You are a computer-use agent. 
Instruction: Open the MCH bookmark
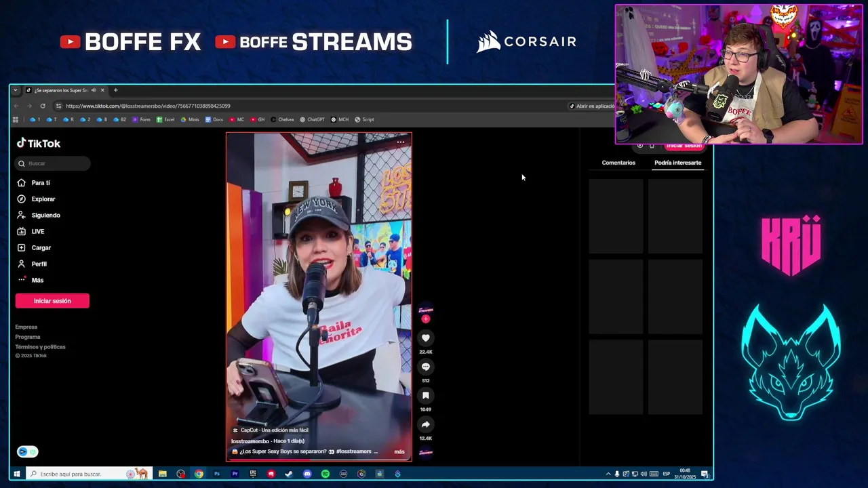coord(340,119)
